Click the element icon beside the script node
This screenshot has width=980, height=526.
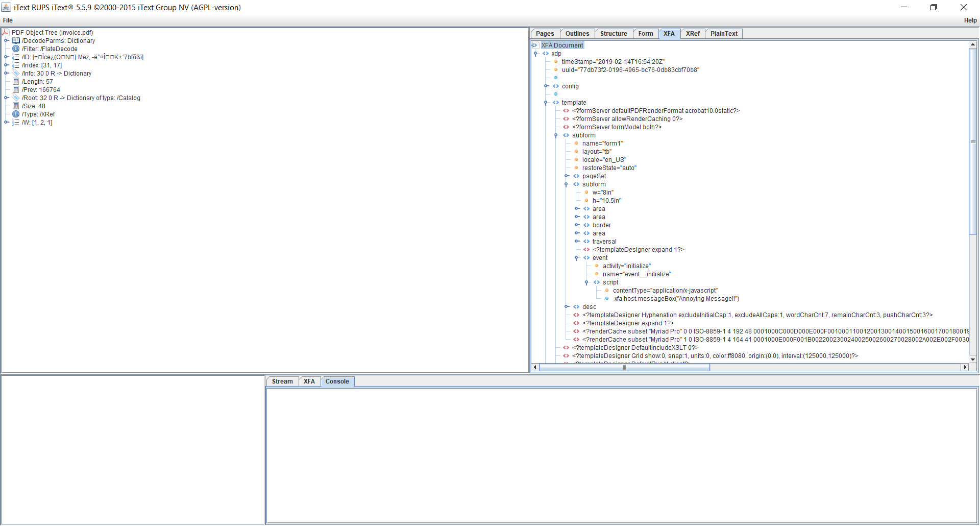coord(597,282)
